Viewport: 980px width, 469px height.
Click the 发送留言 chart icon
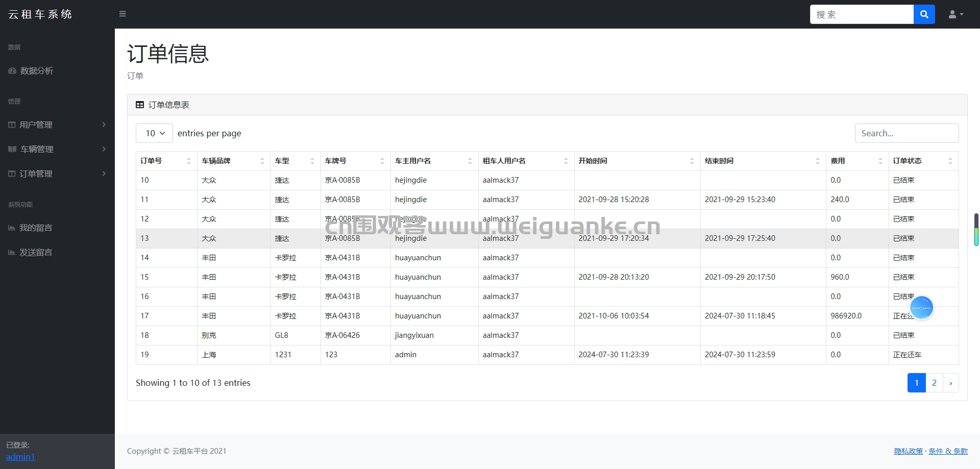12,252
